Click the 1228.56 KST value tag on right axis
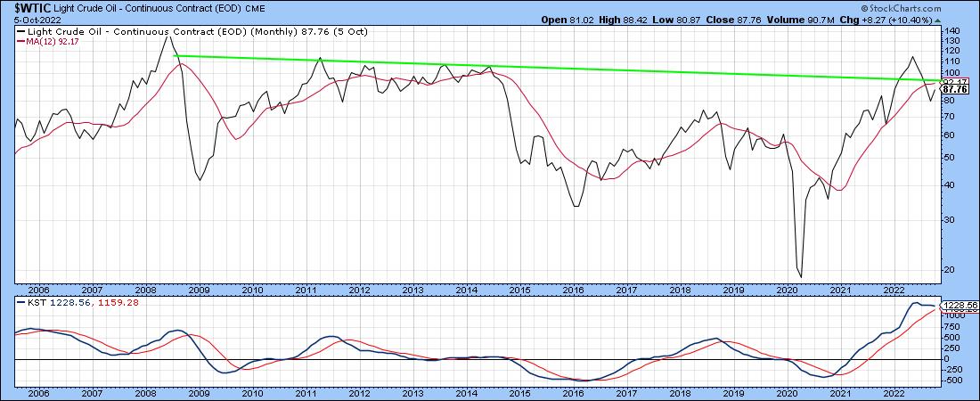The width and height of the screenshot is (980, 401). pos(957,305)
